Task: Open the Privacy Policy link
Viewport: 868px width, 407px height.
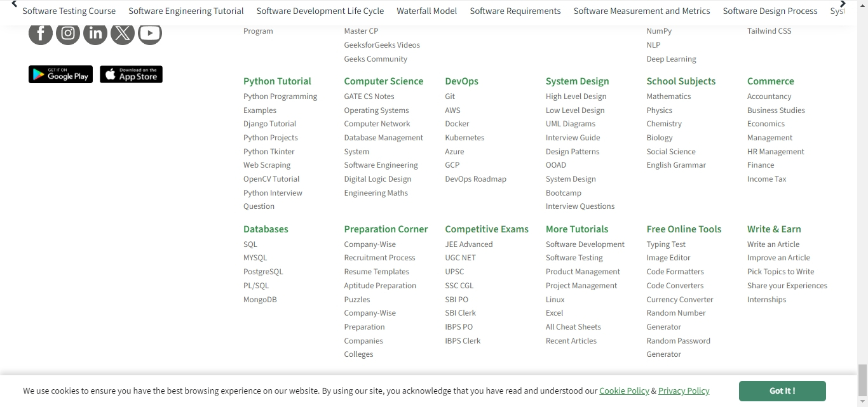Action: point(684,391)
